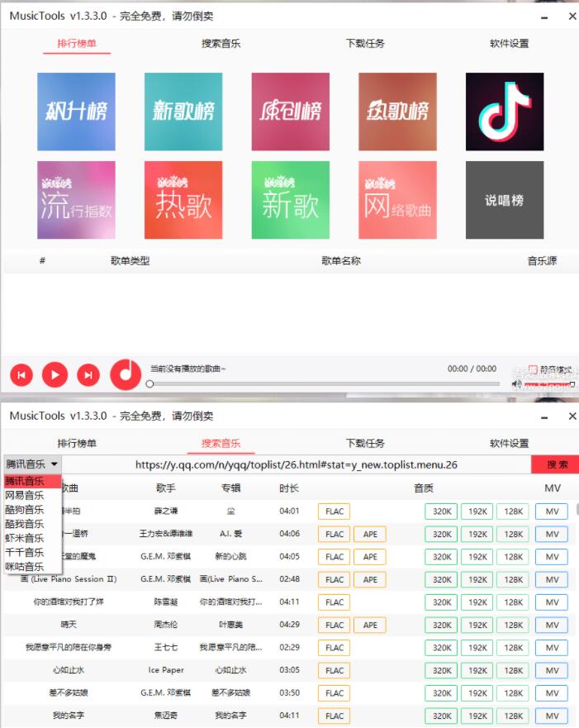The height and width of the screenshot is (728, 579).
Task: Open the 飙升榜 chart tile
Action: pyautogui.click(x=76, y=112)
